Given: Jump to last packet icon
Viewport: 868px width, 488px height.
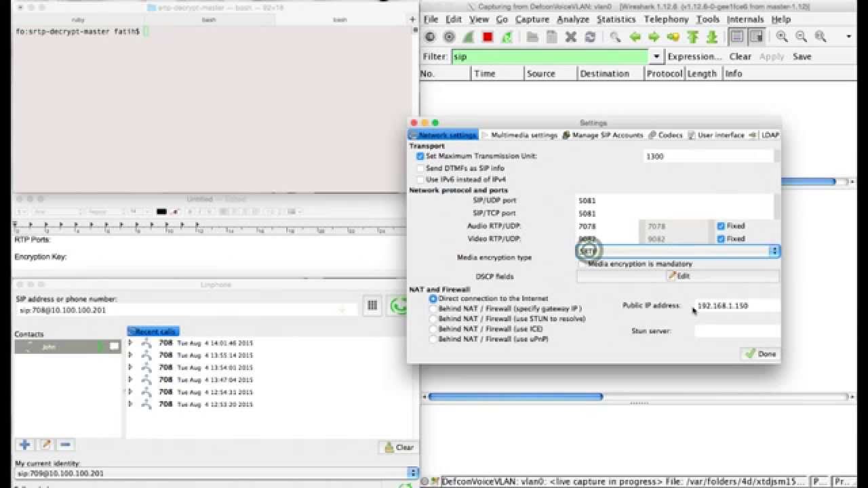Looking at the screenshot, I should pyautogui.click(x=712, y=37).
